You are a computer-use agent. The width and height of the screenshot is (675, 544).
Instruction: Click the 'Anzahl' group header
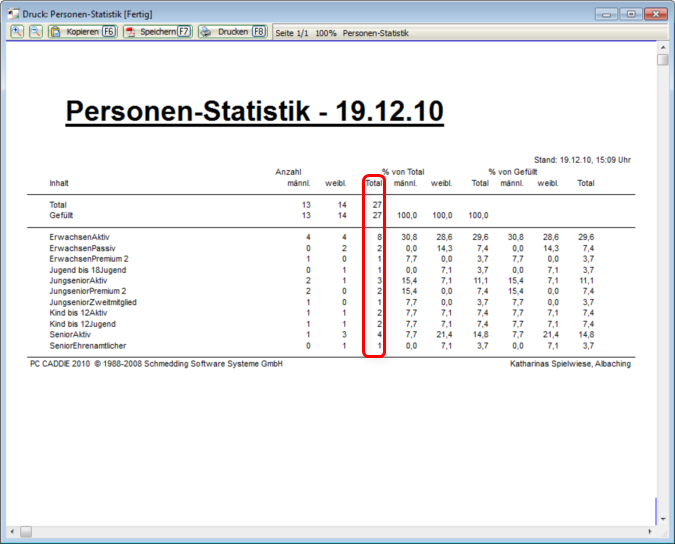288,172
